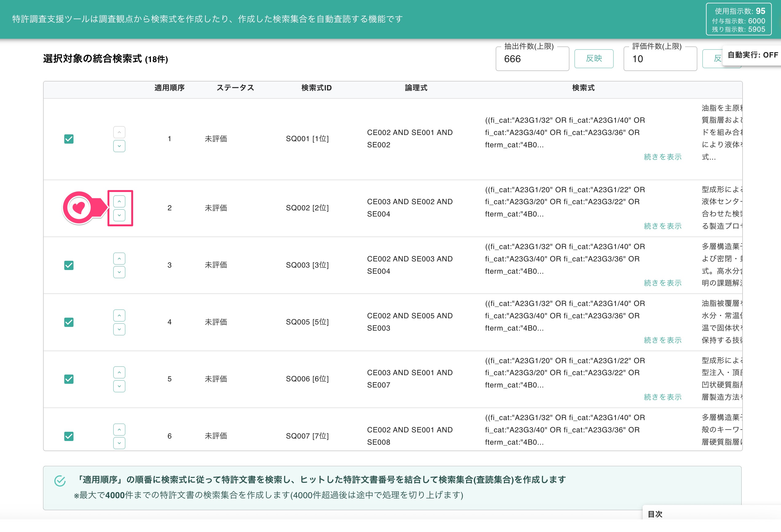Click the 残り指示数: 5905 text
Viewport: 781px width, 532px height.
[x=738, y=30]
